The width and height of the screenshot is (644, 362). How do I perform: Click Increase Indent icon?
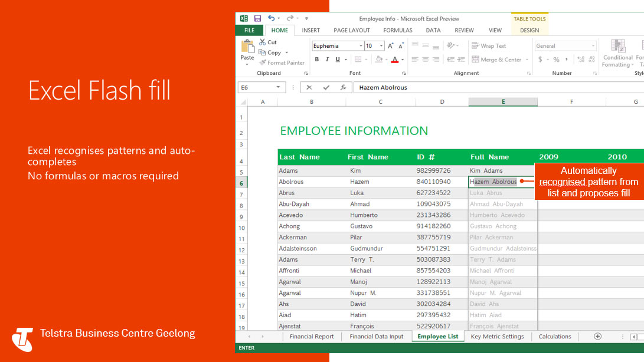(461, 60)
